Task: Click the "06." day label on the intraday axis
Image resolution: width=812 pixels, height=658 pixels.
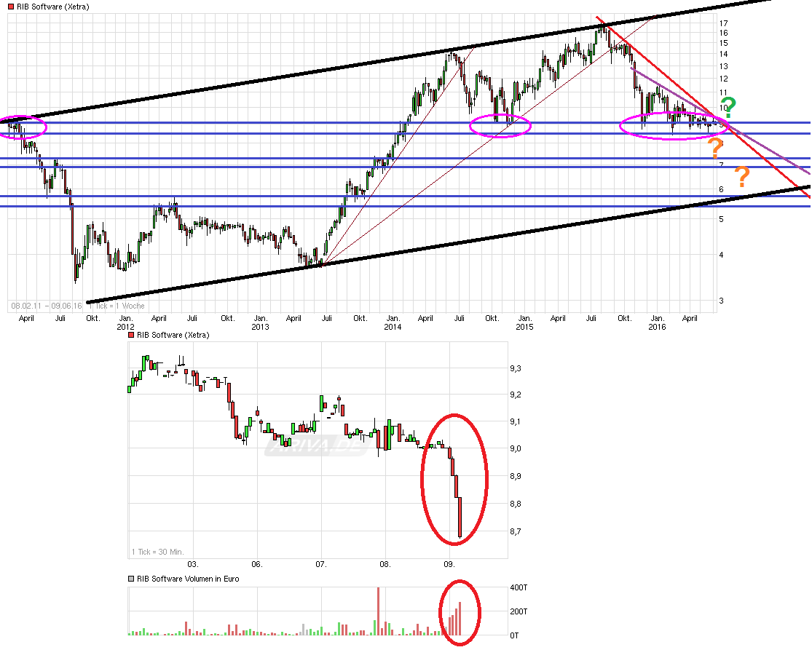Action: click(x=257, y=564)
